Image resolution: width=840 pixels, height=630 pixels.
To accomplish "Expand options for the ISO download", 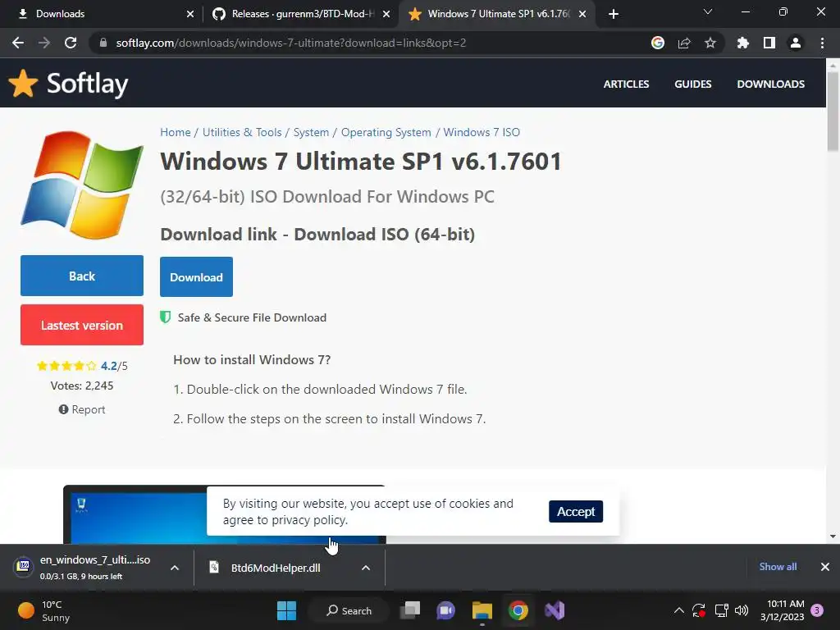I will click(175, 568).
